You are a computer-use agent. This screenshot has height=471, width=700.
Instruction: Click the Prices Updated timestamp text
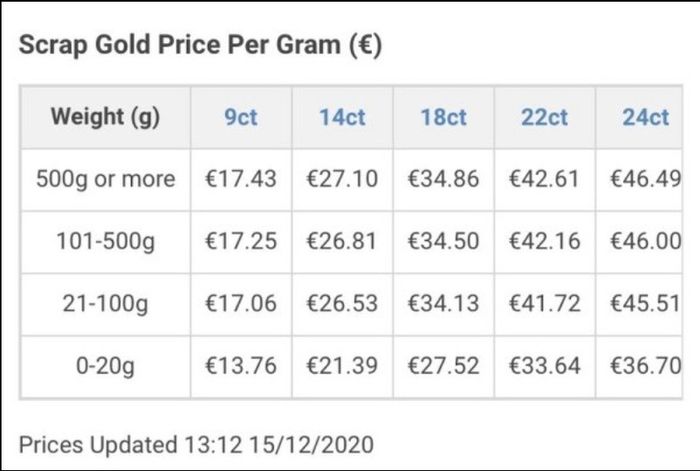196,445
